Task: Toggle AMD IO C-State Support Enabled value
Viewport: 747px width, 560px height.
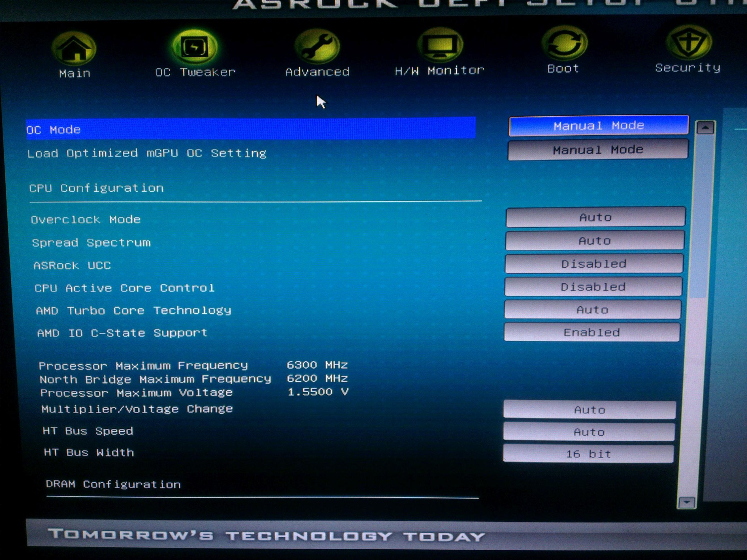Action: coord(592,332)
